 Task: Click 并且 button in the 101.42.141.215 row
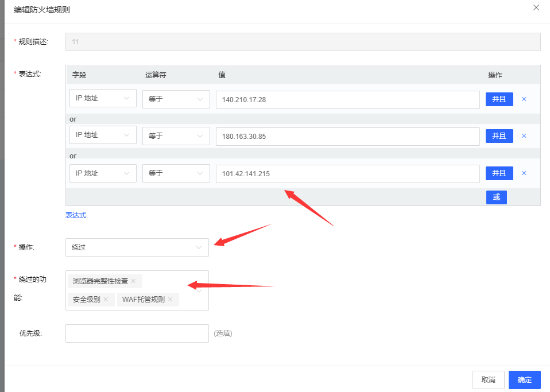(499, 173)
